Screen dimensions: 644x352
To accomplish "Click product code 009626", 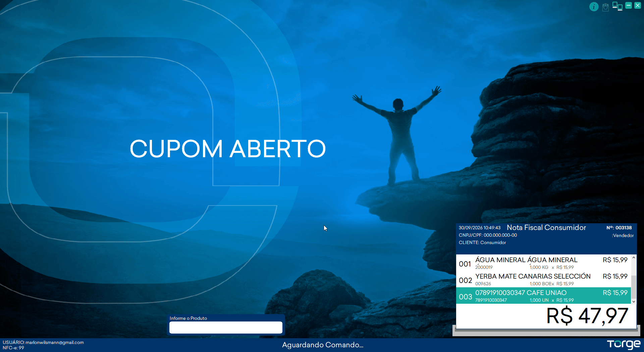I will point(483,284).
